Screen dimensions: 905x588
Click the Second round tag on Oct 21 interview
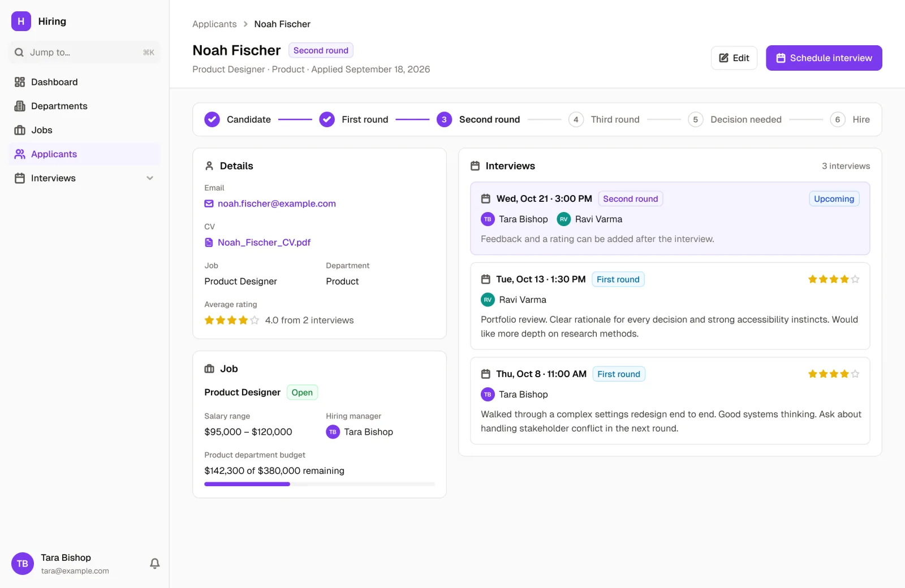click(x=630, y=199)
